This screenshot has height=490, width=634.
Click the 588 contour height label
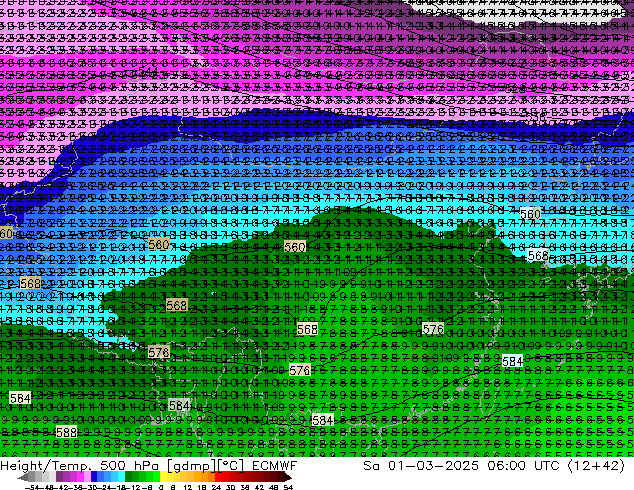pyautogui.click(x=66, y=432)
